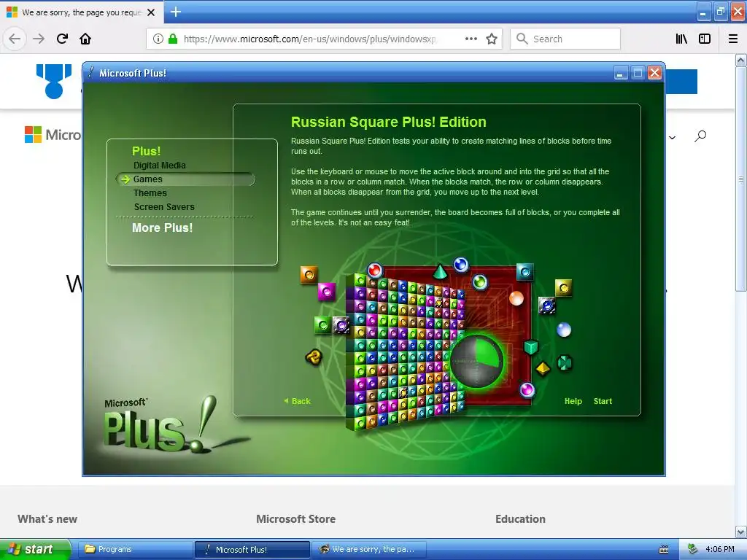Select Digital Media in Plus! menu
747x560 pixels.
click(160, 166)
